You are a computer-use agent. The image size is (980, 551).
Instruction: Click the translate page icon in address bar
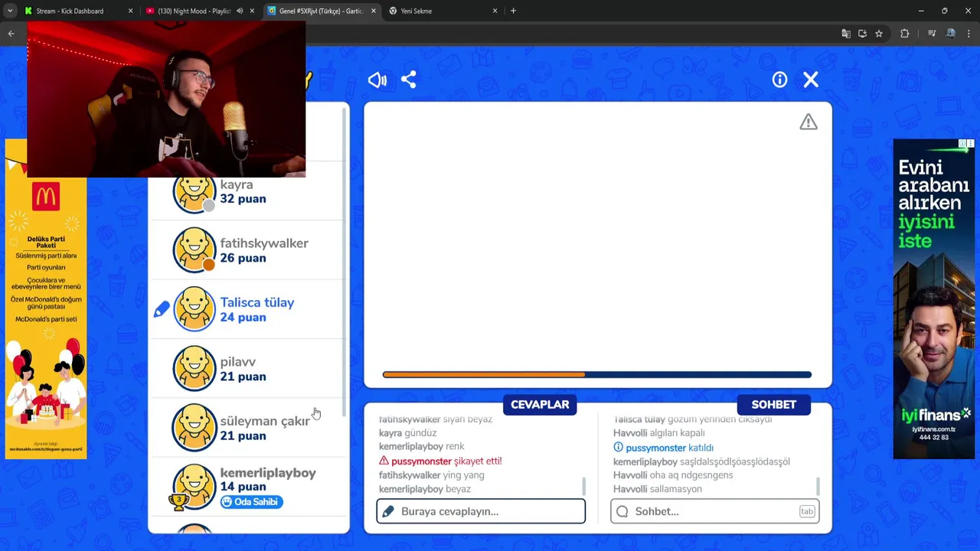(x=845, y=34)
